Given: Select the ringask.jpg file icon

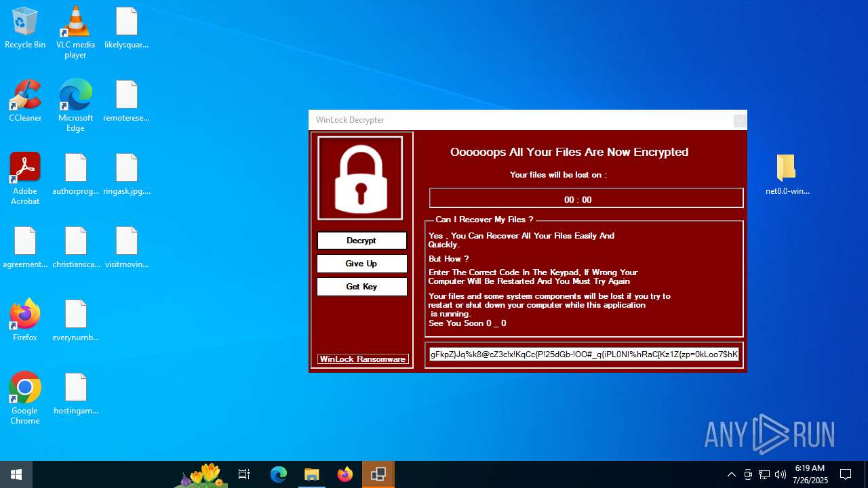Looking at the screenshot, I should click(x=127, y=175).
